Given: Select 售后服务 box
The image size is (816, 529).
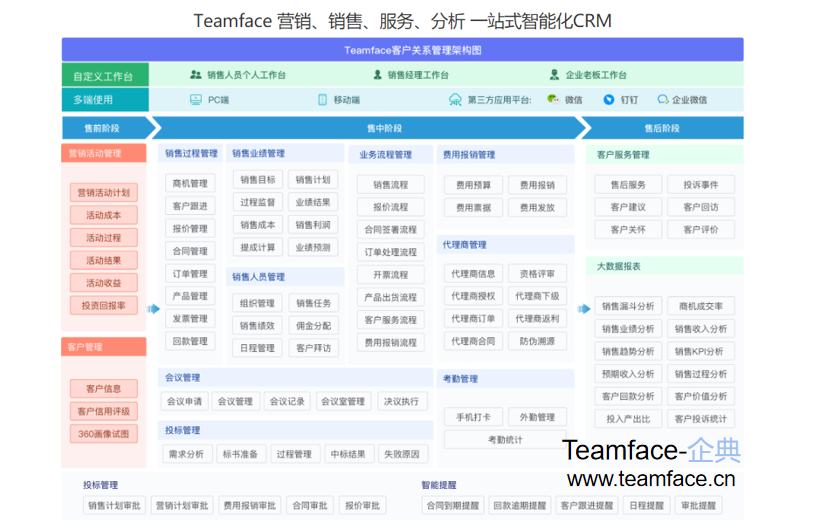Looking at the screenshot, I should (x=628, y=185).
